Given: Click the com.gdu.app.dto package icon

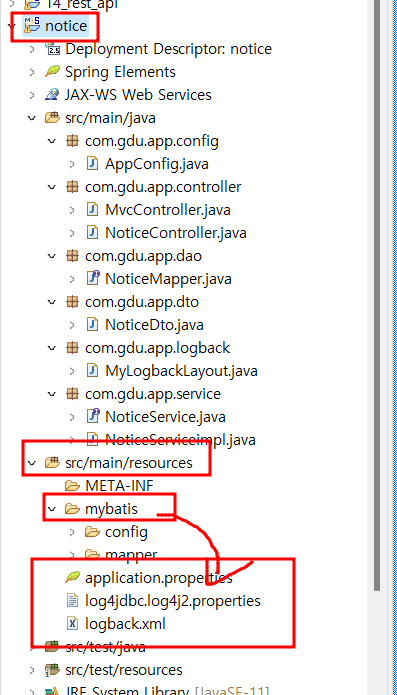Looking at the screenshot, I should pos(72,302).
